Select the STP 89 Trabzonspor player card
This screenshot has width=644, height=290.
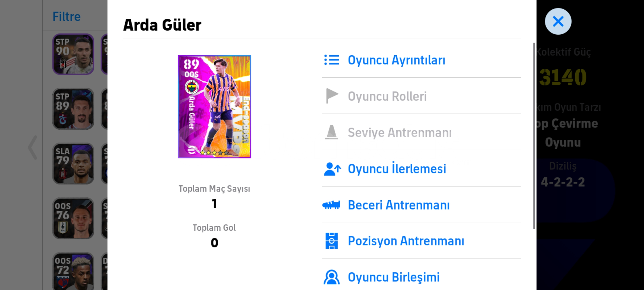tap(73, 109)
